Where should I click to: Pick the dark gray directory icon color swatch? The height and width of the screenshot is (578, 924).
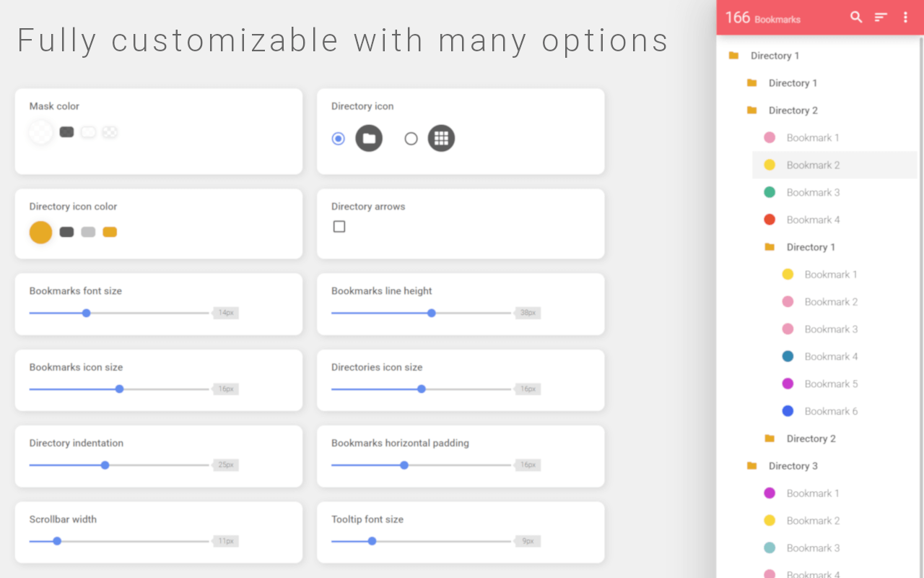coord(66,232)
